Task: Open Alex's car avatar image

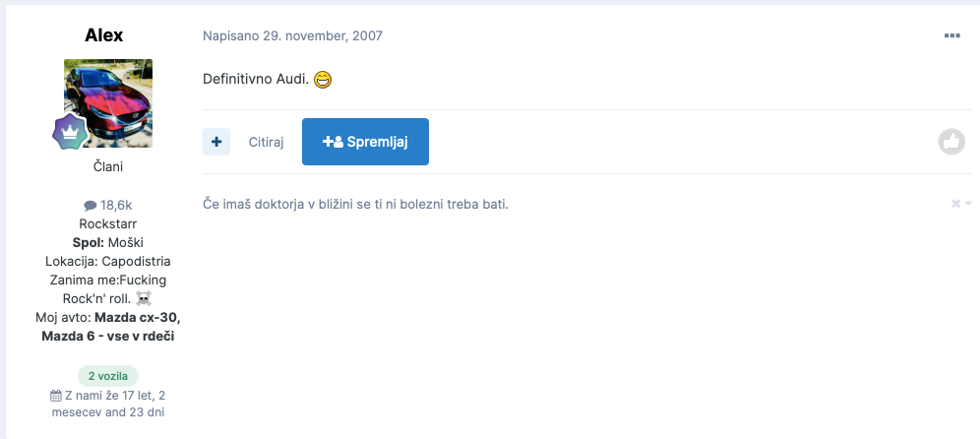Action: pos(108,103)
